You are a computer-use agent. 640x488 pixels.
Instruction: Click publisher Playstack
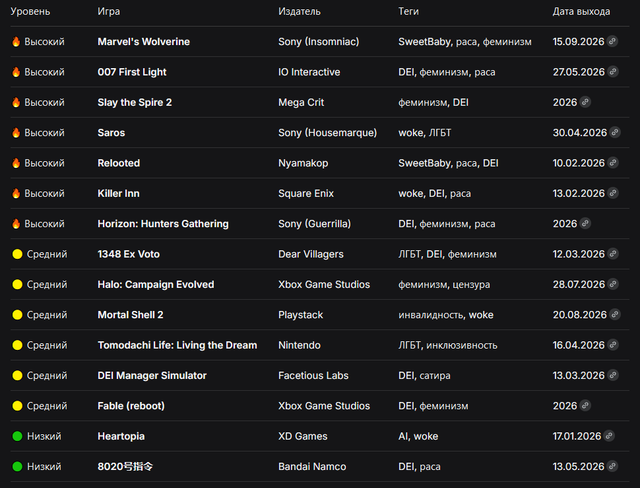pos(300,315)
